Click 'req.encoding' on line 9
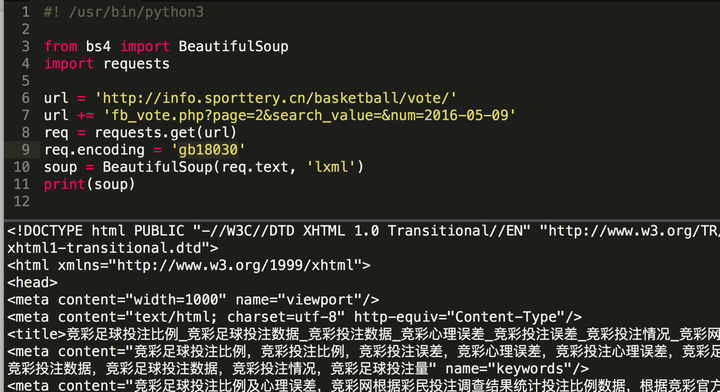The height and width of the screenshot is (392, 720). [x=94, y=150]
